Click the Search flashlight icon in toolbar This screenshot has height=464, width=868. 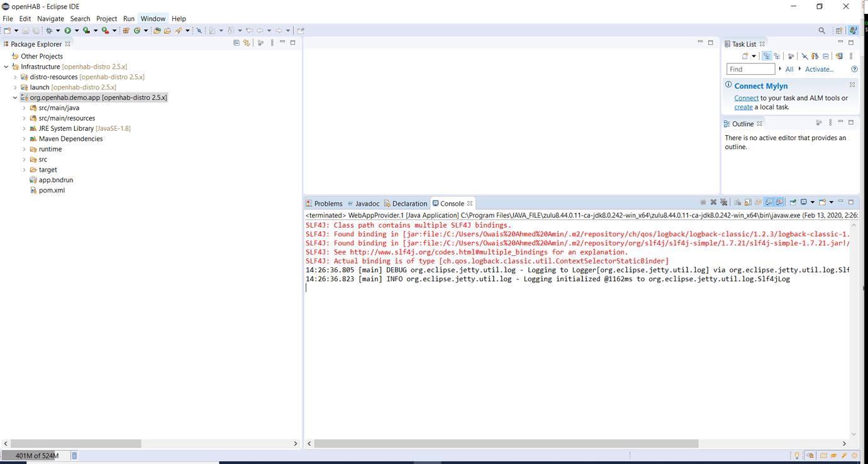coord(179,30)
